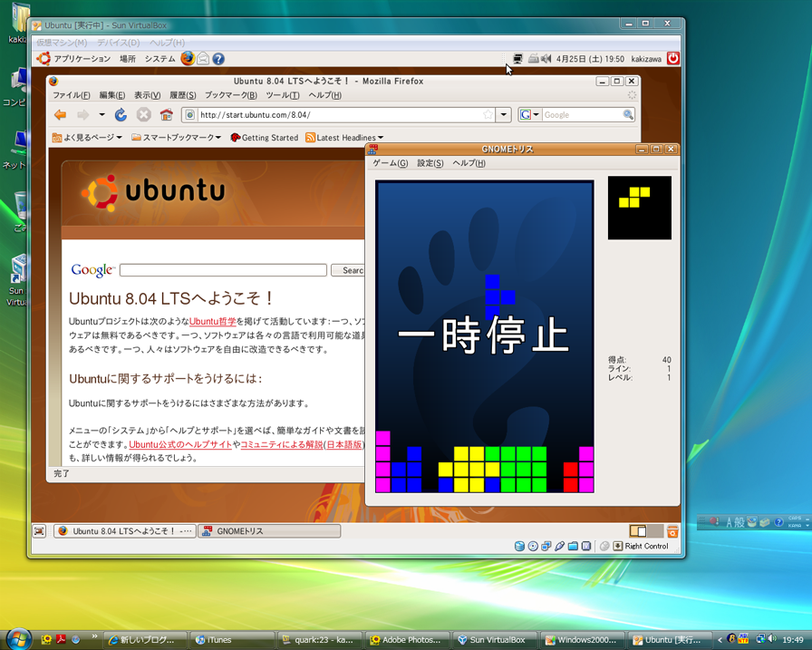The height and width of the screenshot is (650, 812).
Task: Click the network indicator in VirtualBox status bar
Action: pos(546,546)
